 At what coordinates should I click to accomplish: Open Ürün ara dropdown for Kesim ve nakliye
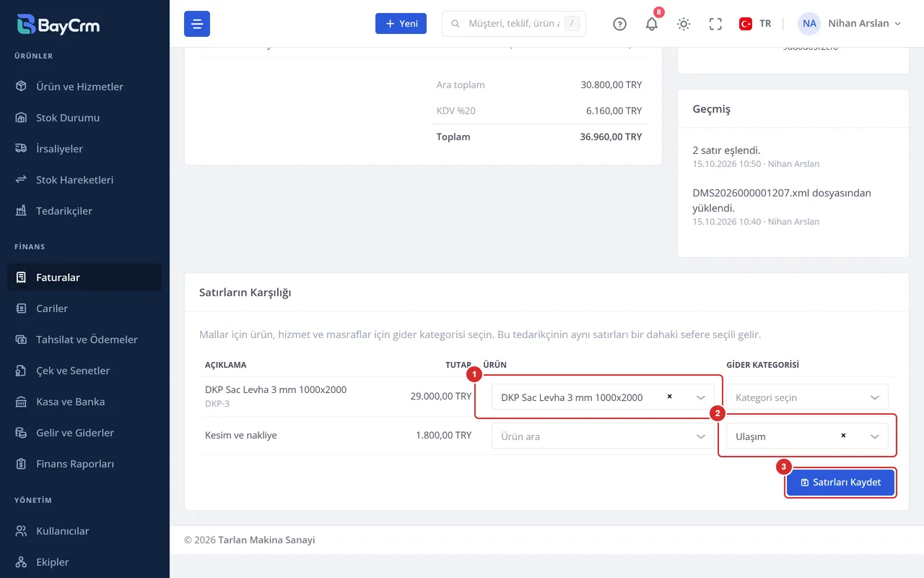603,436
